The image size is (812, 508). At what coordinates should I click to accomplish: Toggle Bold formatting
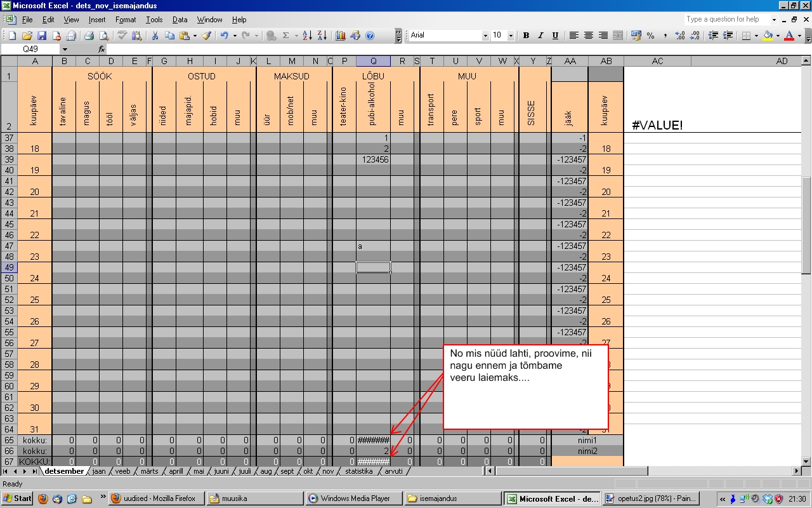pyautogui.click(x=526, y=36)
